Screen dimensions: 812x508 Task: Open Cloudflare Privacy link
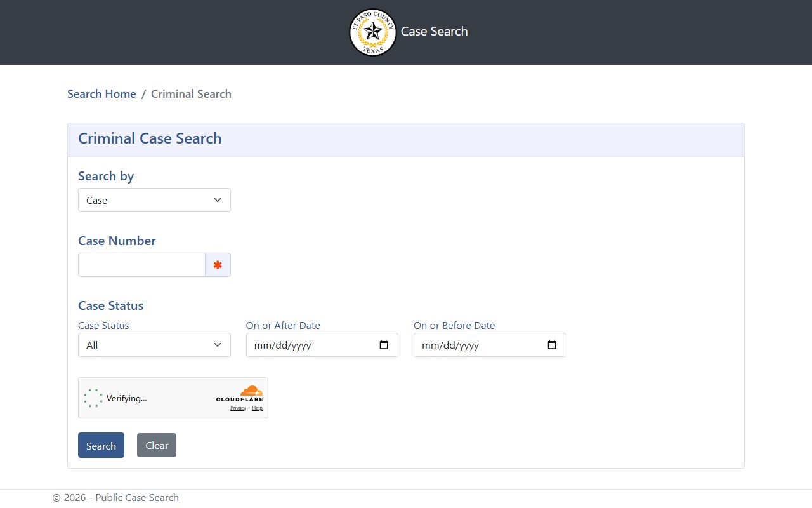(238, 408)
